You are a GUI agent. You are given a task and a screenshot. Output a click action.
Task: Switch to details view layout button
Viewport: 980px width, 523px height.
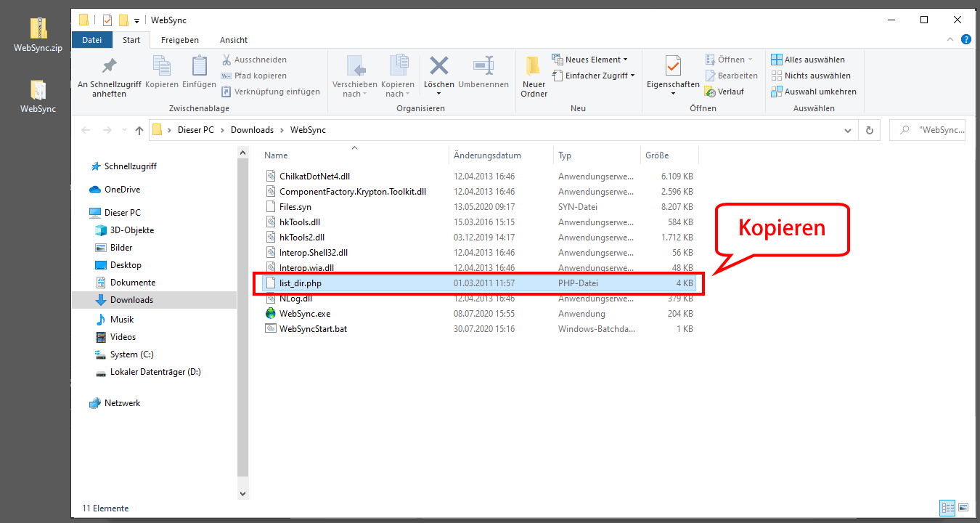947,508
